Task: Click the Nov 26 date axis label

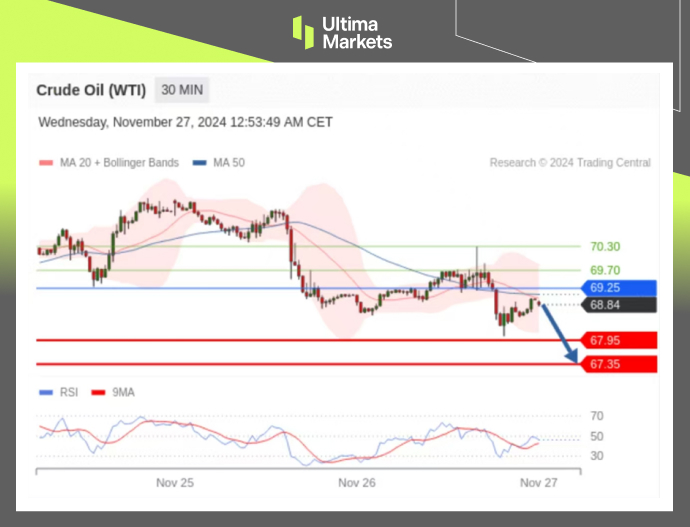Action: click(x=356, y=482)
